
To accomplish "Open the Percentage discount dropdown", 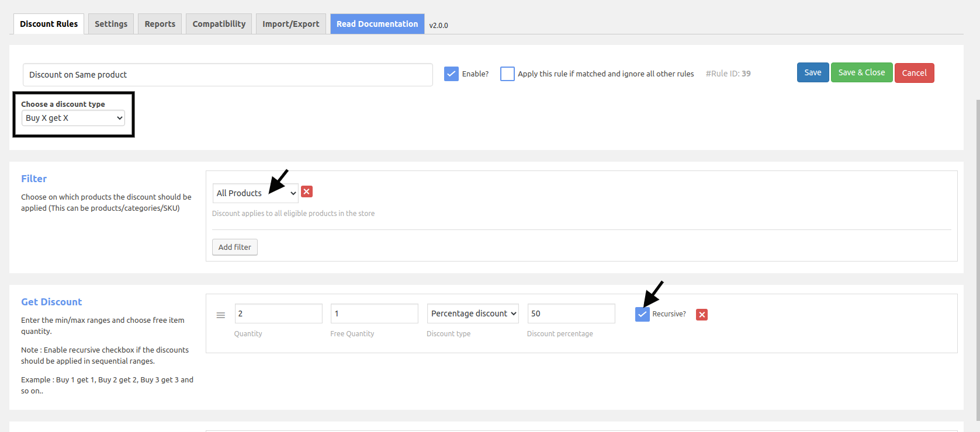I will coord(473,313).
